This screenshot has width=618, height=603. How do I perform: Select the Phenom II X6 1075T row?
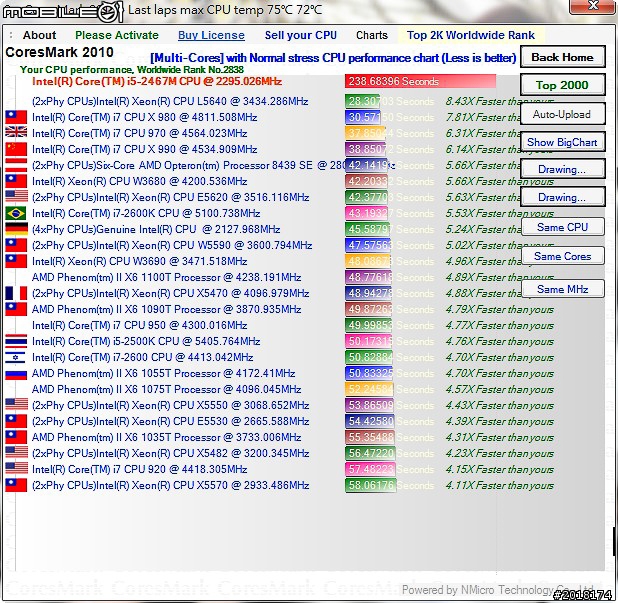[166, 389]
